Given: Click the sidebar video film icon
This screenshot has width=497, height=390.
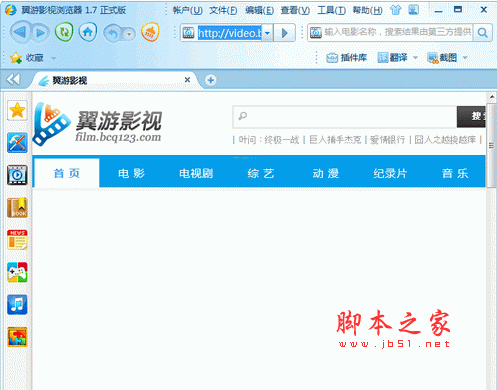Looking at the screenshot, I should coord(17,175).
